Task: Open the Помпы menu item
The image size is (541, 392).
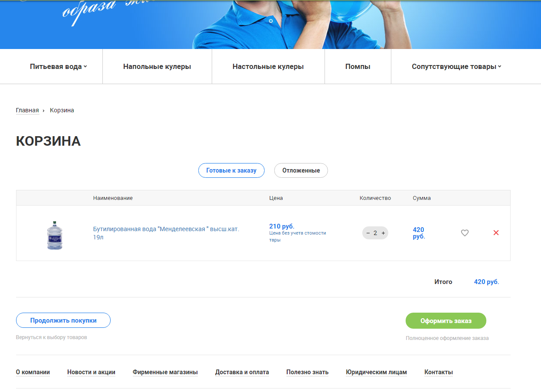Action: click(358, 67)
